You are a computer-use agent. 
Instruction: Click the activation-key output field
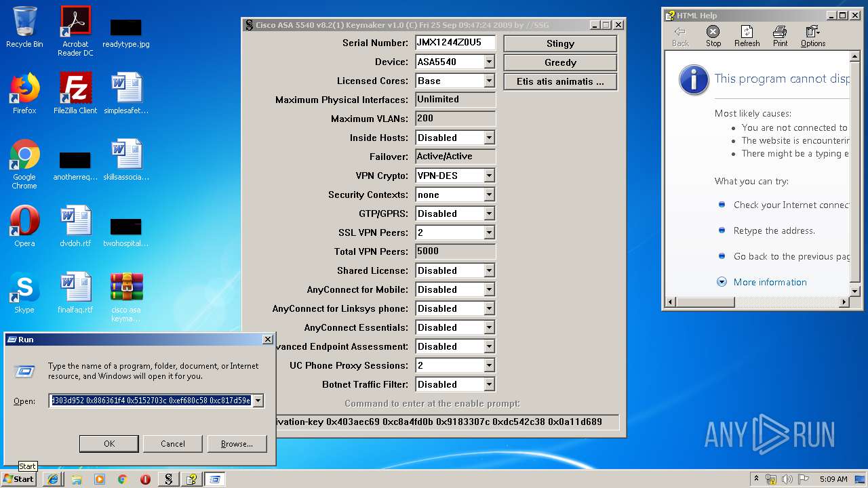pos(448,422)
